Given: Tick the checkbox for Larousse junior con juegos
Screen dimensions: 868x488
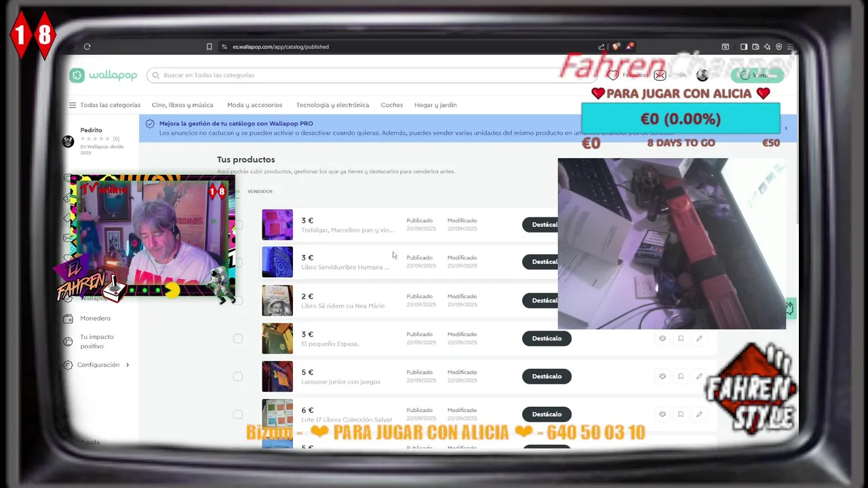Looking at the screenshot, I should click(237, 376).
